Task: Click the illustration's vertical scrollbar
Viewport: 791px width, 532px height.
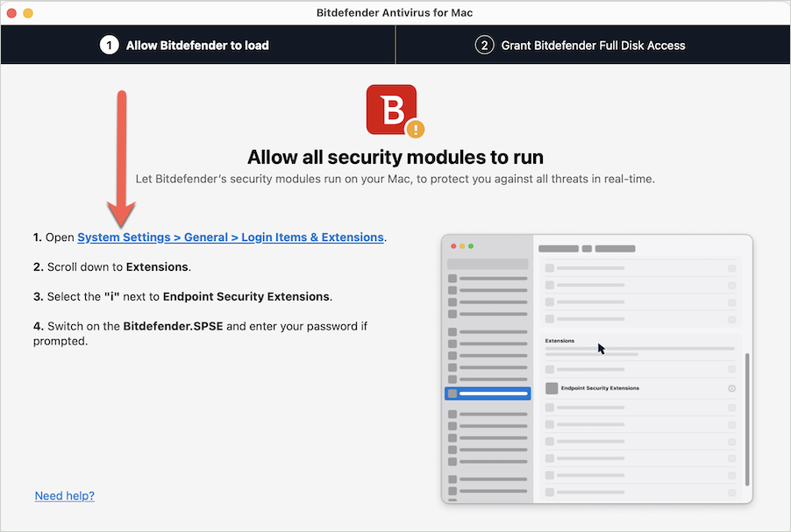Action: (x=747, y=419)
